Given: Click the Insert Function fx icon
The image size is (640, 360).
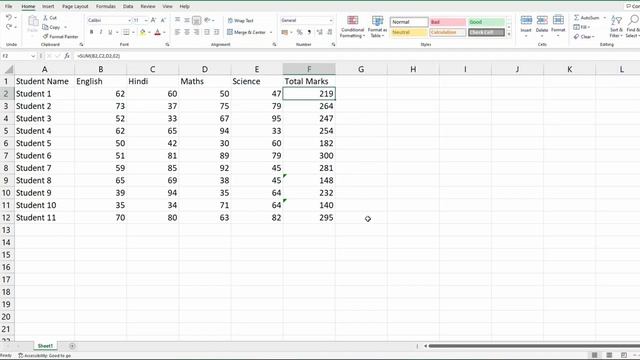Looking at the screenshot, I should tap(67, 56).
